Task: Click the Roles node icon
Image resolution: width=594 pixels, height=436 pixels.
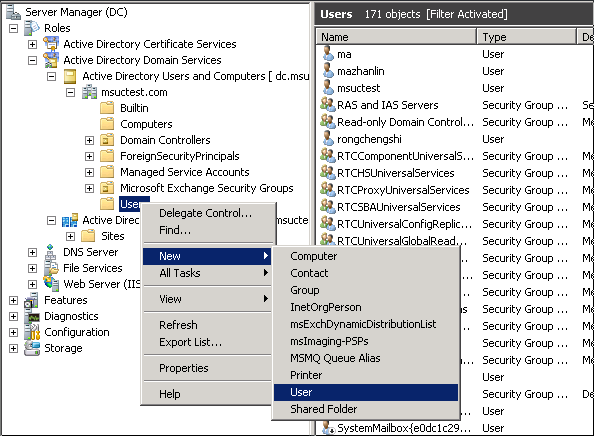Action: [x=32, y=28]
